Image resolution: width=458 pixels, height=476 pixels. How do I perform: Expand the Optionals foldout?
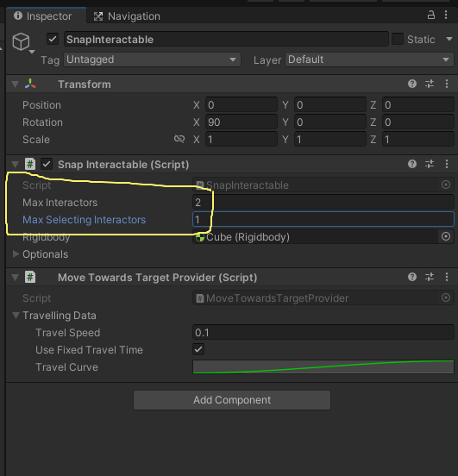tap(16, 254)
